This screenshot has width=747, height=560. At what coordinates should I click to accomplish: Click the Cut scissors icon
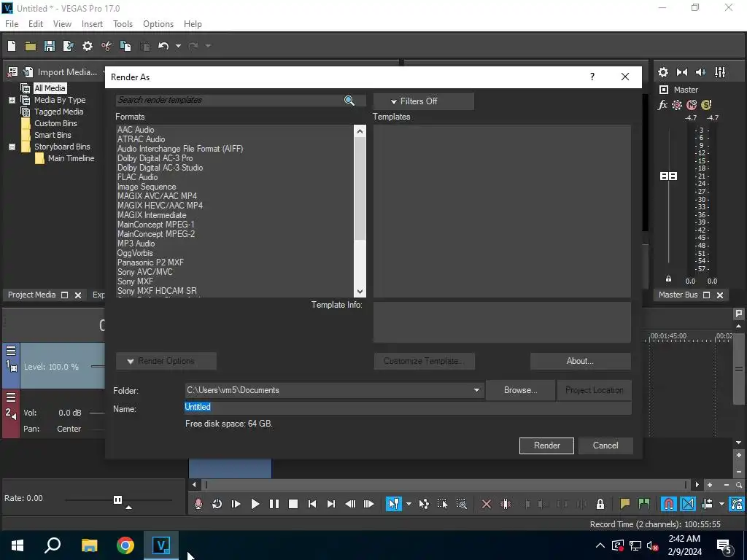pyautogui.click(x=107, y=46)
